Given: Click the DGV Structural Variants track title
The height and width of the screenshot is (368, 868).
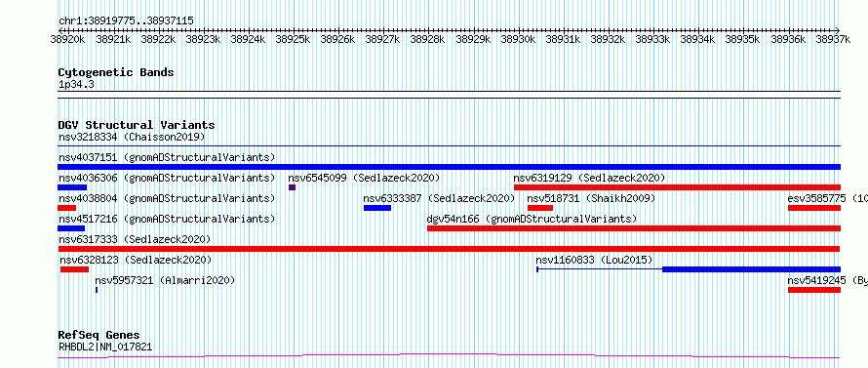Looking at the screenshot, I should coord(137,125).
